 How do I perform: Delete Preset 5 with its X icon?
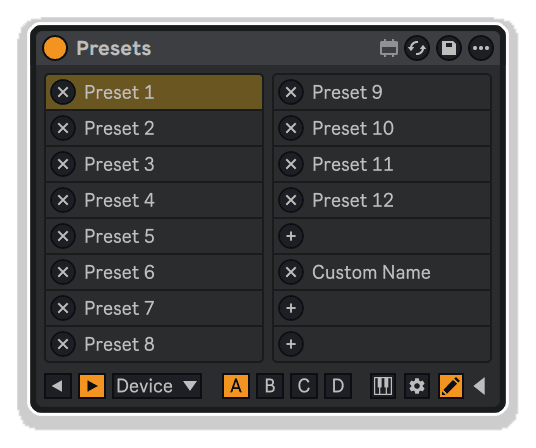tap(63, 236)
